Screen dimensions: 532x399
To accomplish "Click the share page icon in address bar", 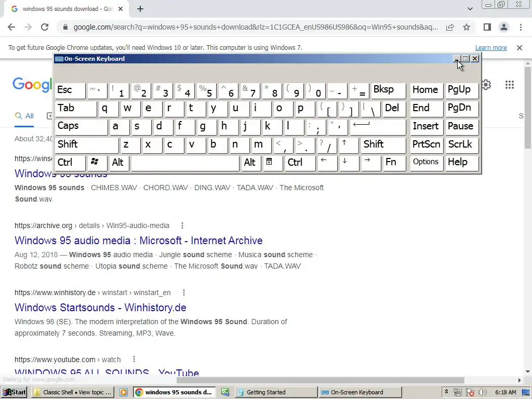I will (x=450, y=27).
